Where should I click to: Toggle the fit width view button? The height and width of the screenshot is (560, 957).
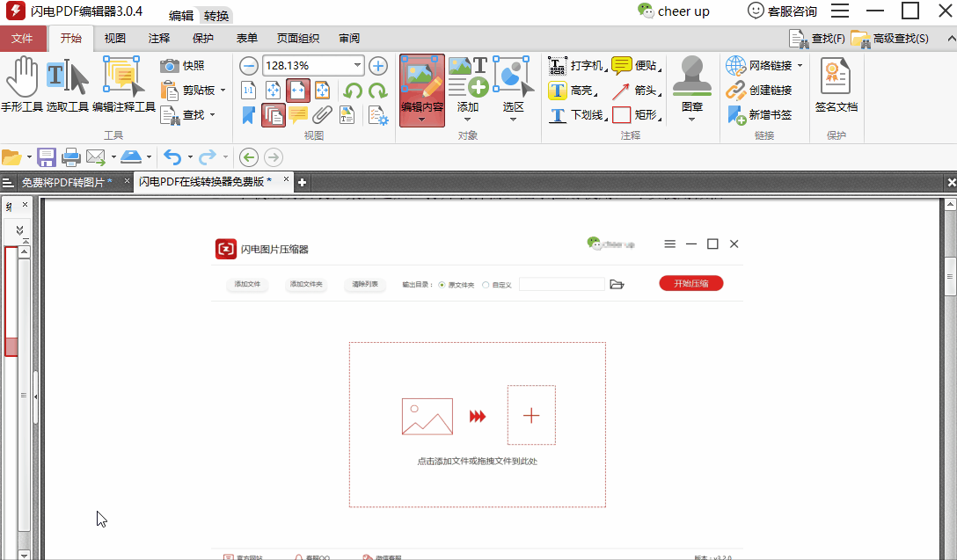click(x=298, y=91)
